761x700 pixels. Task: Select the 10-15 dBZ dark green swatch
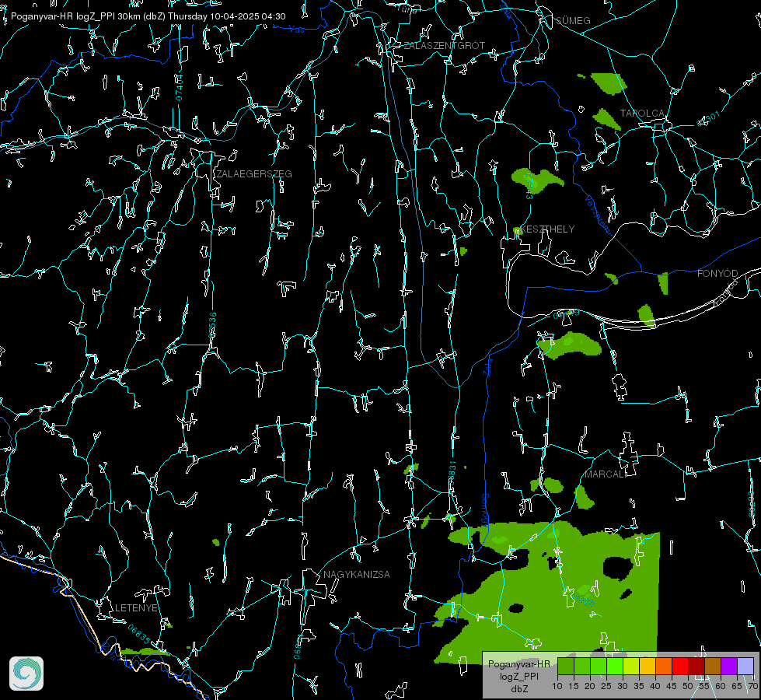pyautogui.click(x=566, y=667)
